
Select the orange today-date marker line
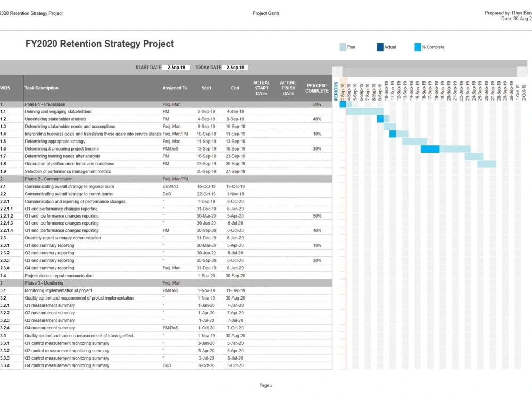(346, 213)
